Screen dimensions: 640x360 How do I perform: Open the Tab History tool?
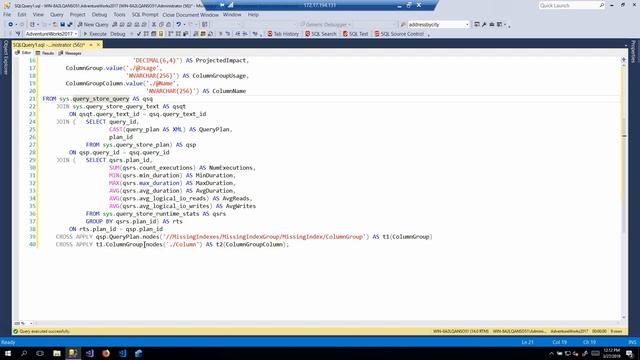283,34
